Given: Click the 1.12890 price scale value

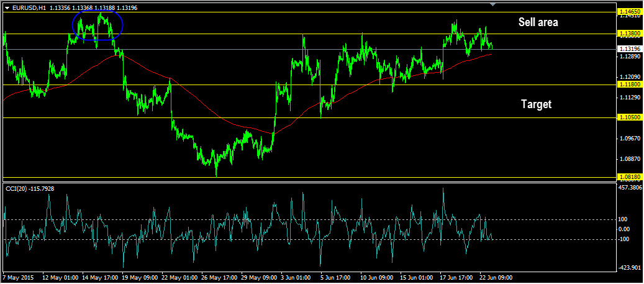Looking at the screenshot, I should click(630, 57).
